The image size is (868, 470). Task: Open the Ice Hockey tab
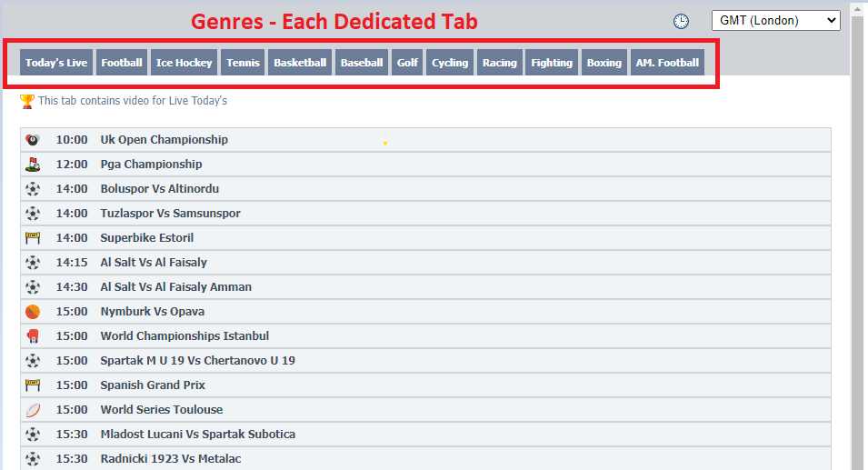click(x=184, y=63)
